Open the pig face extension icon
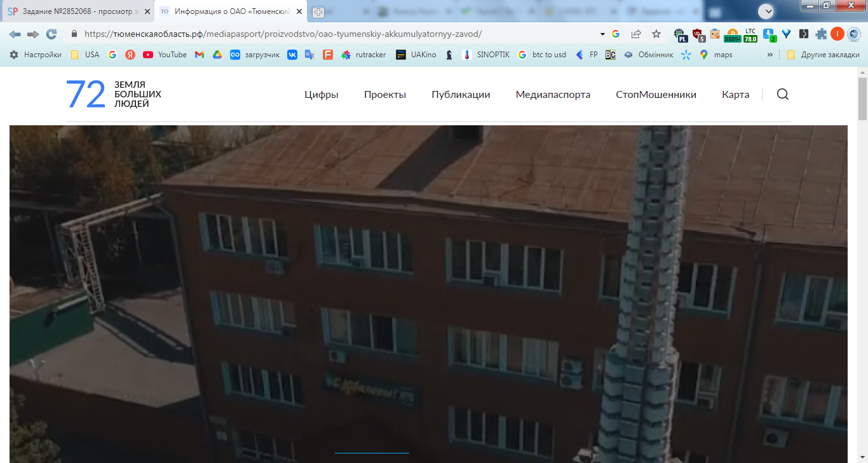This screenshot has width=868, height=463. coord(715,34)
